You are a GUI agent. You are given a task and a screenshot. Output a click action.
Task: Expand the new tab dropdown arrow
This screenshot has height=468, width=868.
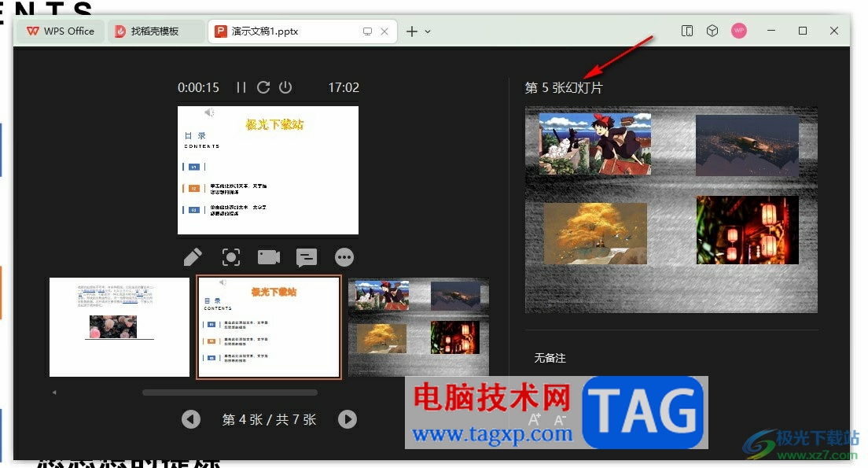[x=428, y=31]
